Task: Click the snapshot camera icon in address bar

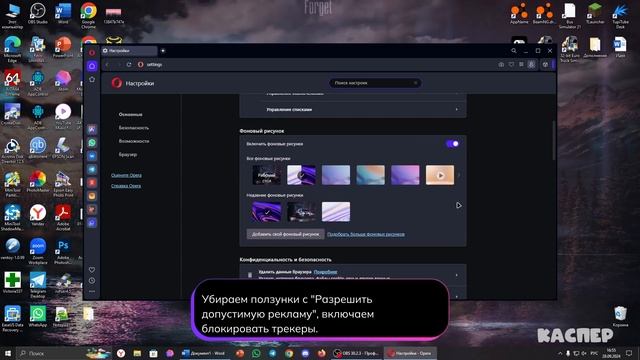Action: point(501,64)
